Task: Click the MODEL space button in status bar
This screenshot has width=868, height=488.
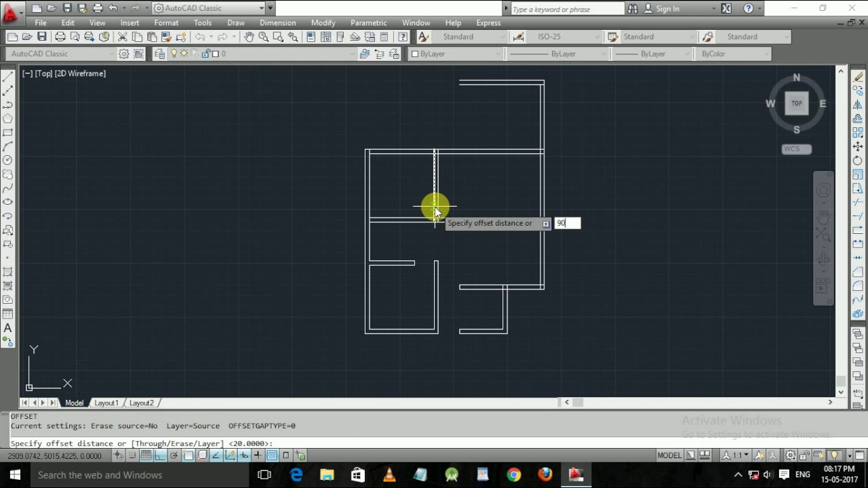Action: click(x=669, y=455)
